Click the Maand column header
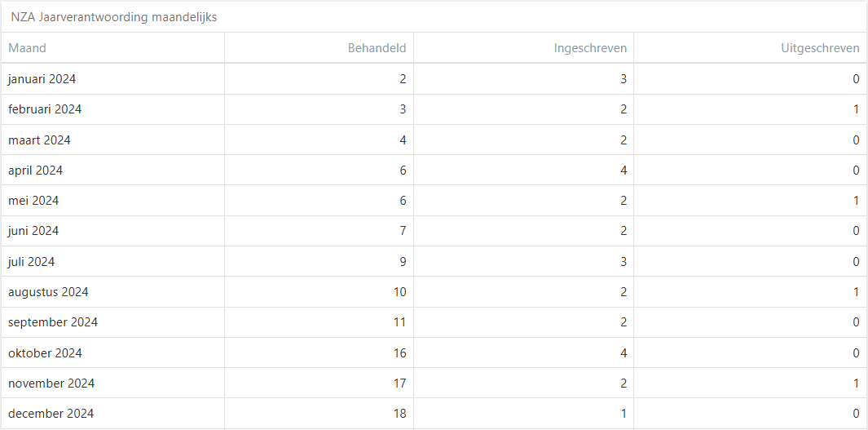Image resolution: width=868 pixels, height=430 pixels. click(28, 48)
